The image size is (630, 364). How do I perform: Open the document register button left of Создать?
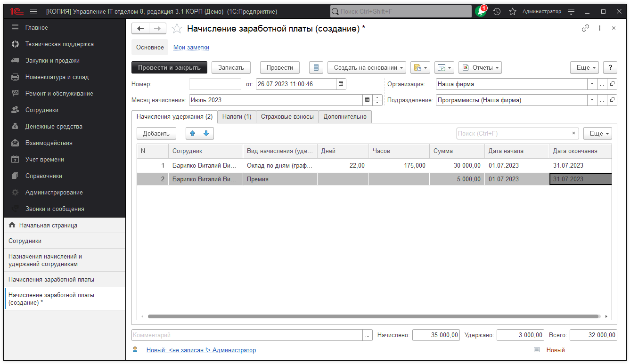(316, 67)
